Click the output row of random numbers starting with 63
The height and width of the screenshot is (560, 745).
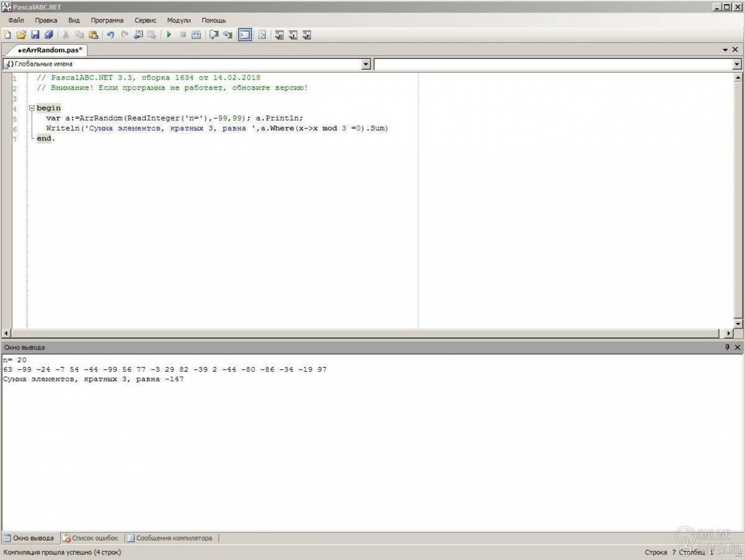[x=165, y=369]
